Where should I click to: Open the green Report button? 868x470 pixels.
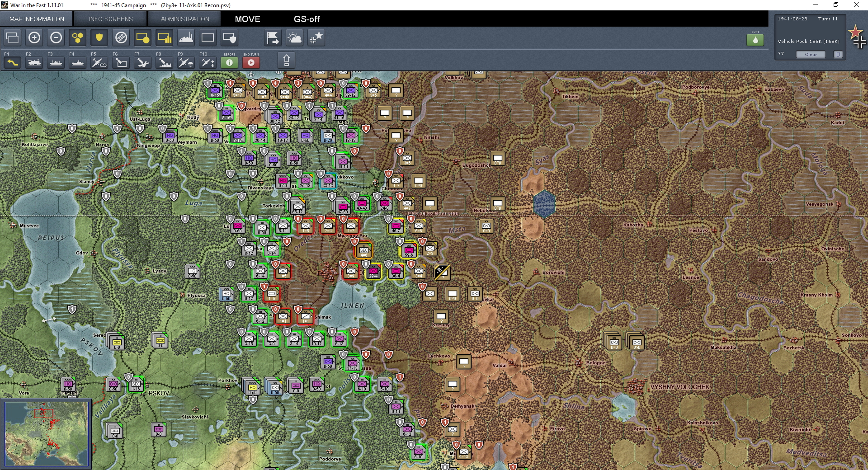point(230,62)
